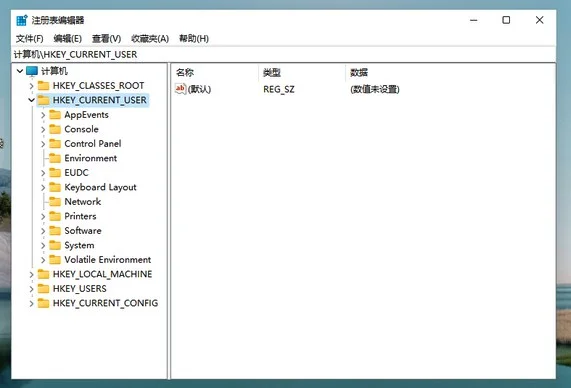Click the AppEvents folder icon
Screen dimensions: 571x388
[55, 115]
